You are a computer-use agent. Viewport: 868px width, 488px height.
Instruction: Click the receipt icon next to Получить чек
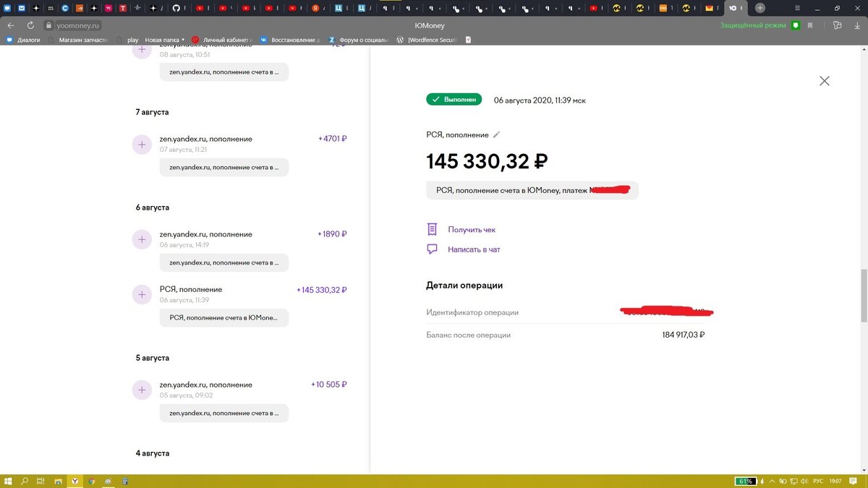coord(432,229)
